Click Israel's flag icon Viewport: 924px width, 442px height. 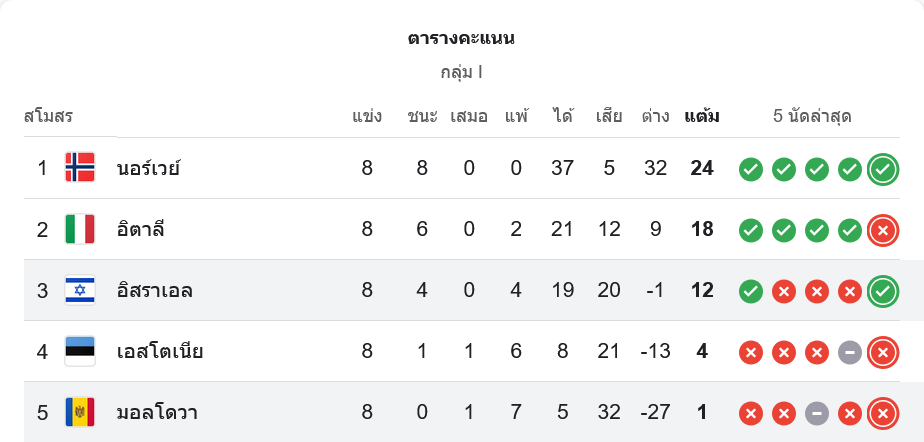point(80,291)
